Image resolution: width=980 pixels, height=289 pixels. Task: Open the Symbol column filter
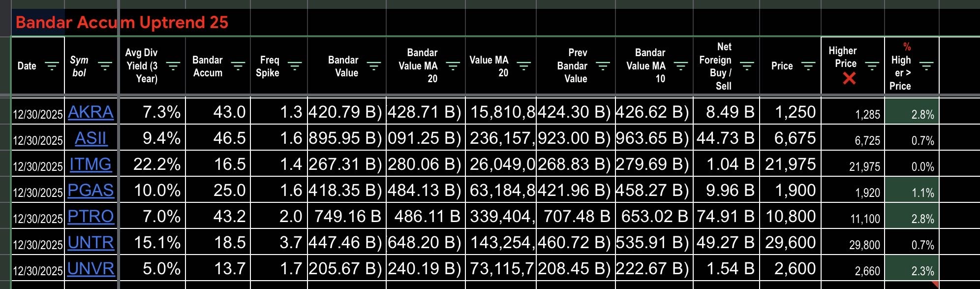pyautogui.click(x=105, y=66)
